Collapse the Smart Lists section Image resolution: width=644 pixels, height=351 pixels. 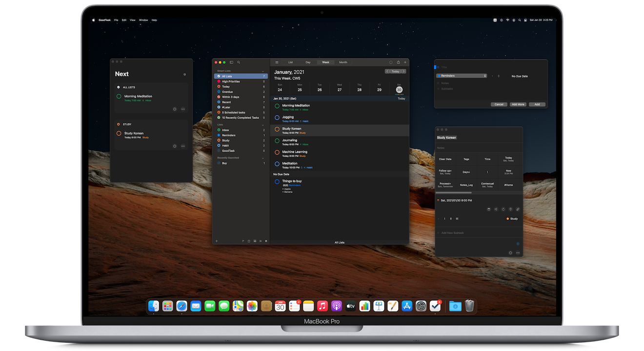[x=263, y=71]
